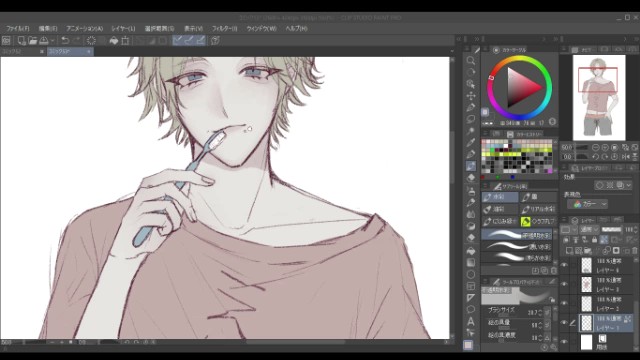Select the Eraser tool in toolbox
This screenshot has width=640, height=360.
[471, 178]
